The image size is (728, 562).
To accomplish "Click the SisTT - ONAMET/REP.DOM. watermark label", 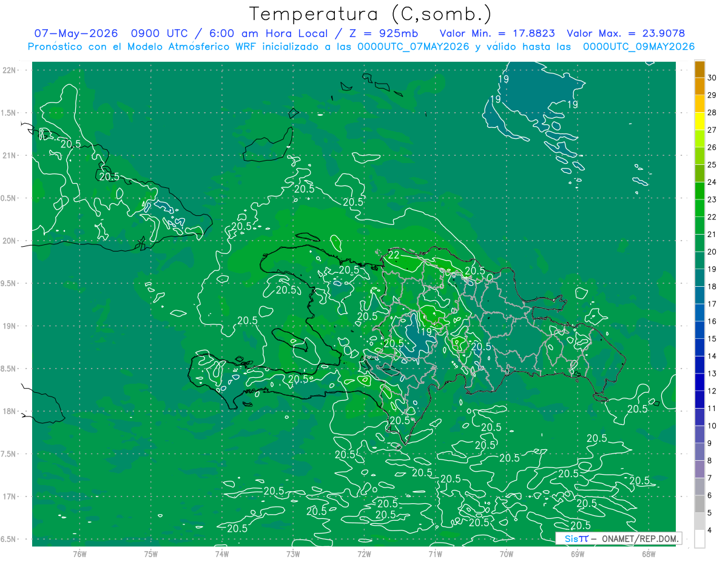I will (619, 538).
